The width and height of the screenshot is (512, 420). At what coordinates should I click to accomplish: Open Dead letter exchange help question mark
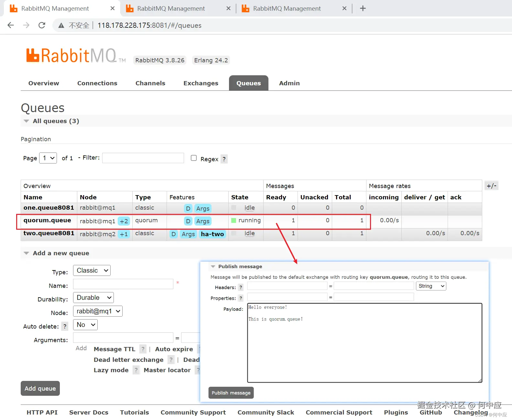171,360
